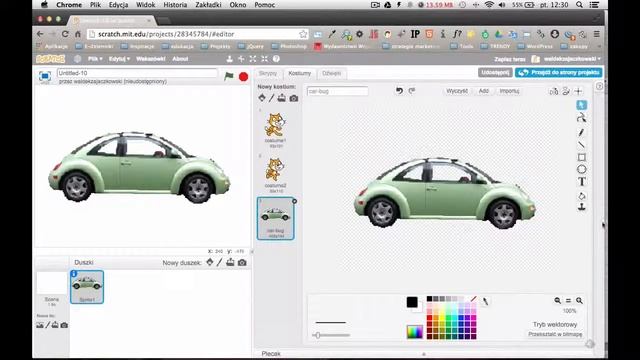Go to project page button
Image resolution: width=640 pixels, height=360 pixels.
[x=558, y=72]
